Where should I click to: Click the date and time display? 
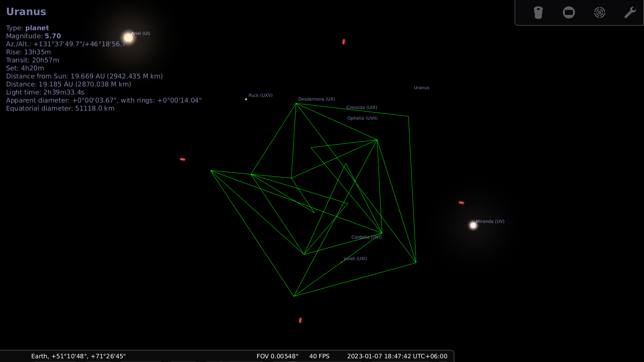coord(397,356)
